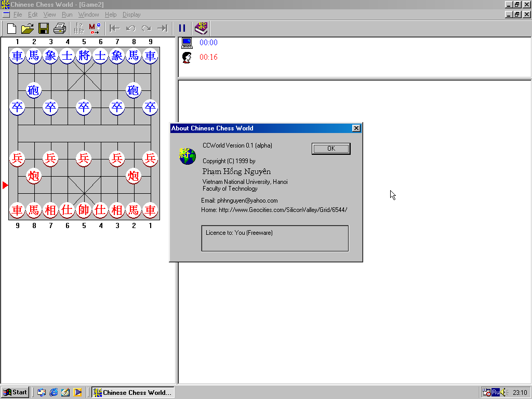Screen dimensions: 532x399
Task: Click the email phhnguyen@yahoo.com text
Action: (247, 201)
